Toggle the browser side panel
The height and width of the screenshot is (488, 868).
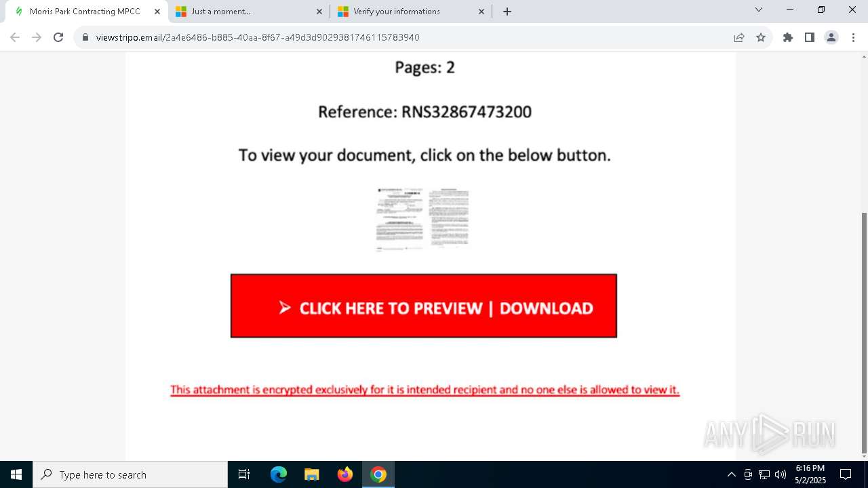pyautogui.click(x=810, y=37)
